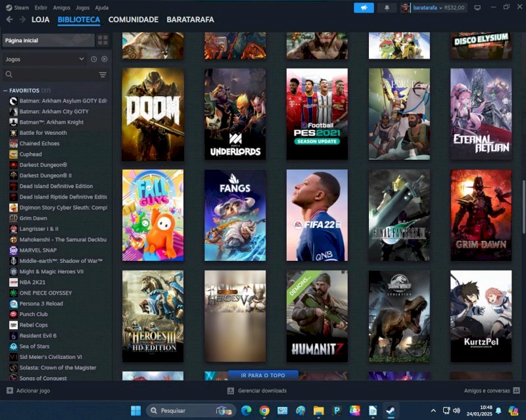The image size is (526, 420).
Task: Click the Cuphead game icon in sidebar
Action: click(x=13, y=154)
